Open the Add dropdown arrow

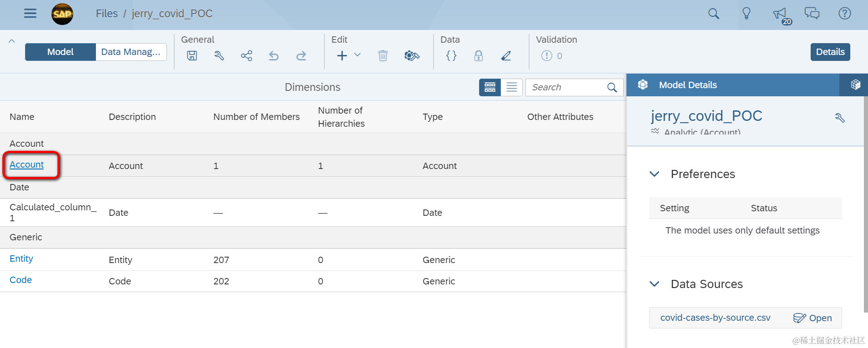click(x=358, y=55)
